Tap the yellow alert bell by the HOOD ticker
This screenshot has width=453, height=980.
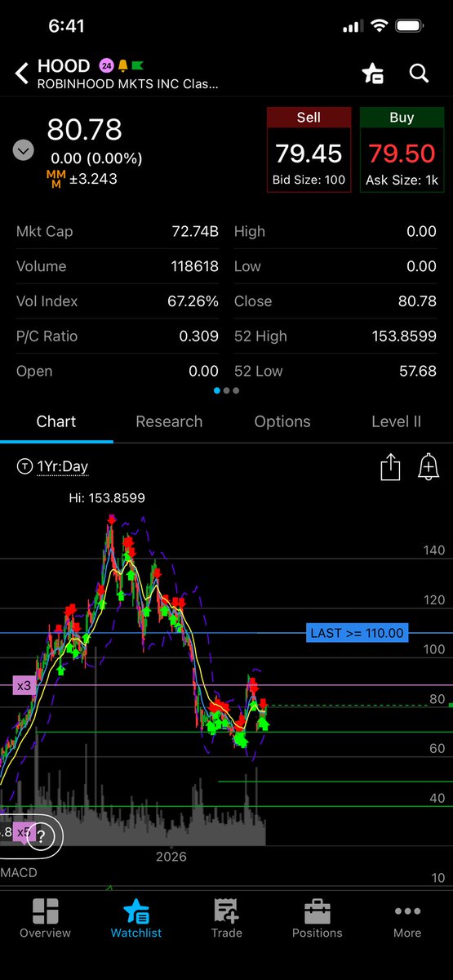pos(122,65)
